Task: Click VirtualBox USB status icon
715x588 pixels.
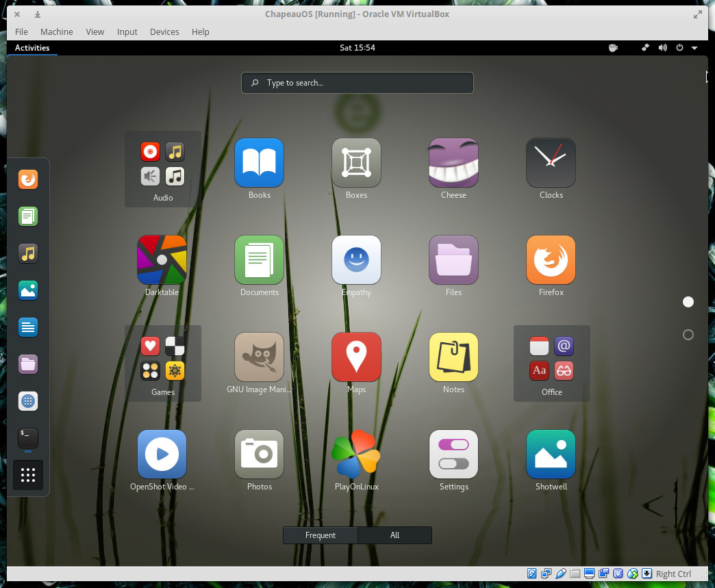Action: (x=561, y=574)
